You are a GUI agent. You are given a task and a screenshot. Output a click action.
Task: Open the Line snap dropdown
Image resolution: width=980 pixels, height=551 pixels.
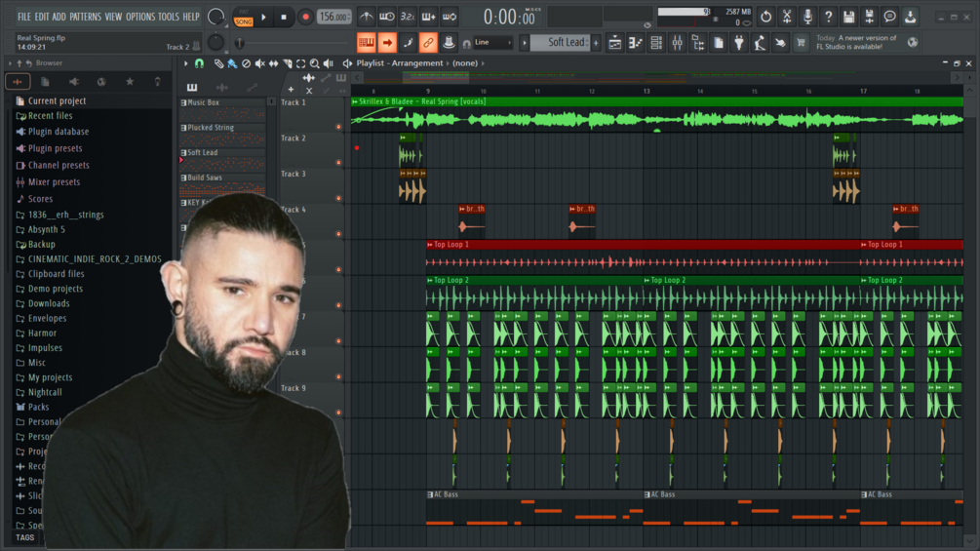pos(492,43)
